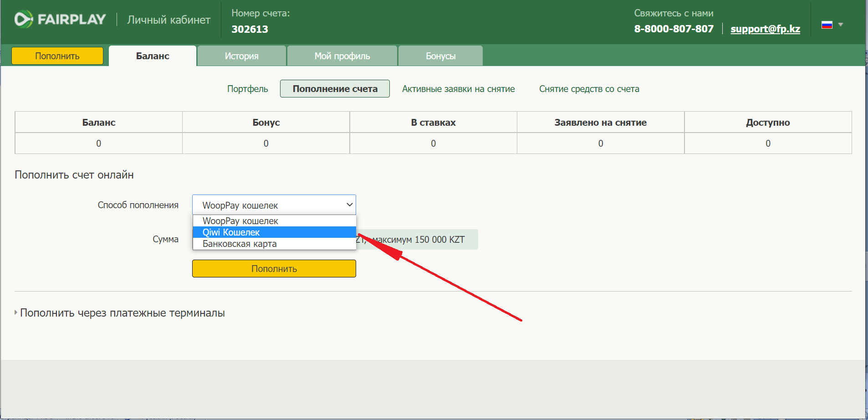Switch to the История tab
Image resolution: width=868 pixels, height=420 pixels.
[242, 56]
